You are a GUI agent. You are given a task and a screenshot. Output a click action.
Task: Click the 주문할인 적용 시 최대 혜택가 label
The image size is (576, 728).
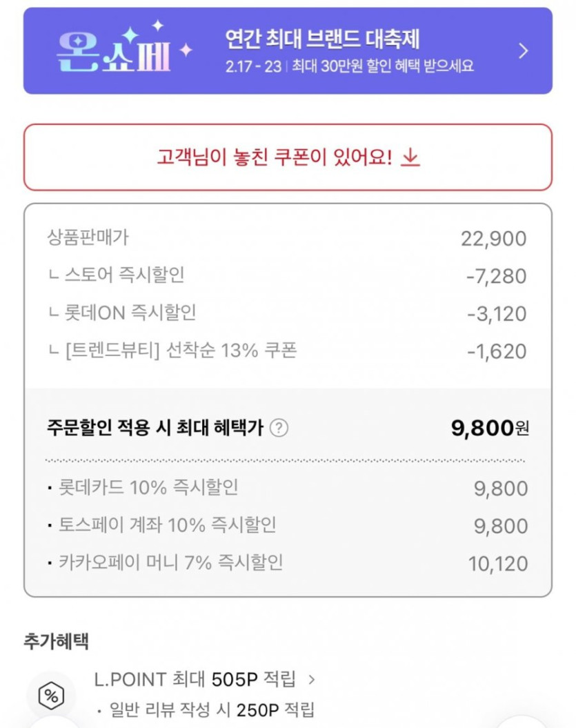[x=155, y=429]
